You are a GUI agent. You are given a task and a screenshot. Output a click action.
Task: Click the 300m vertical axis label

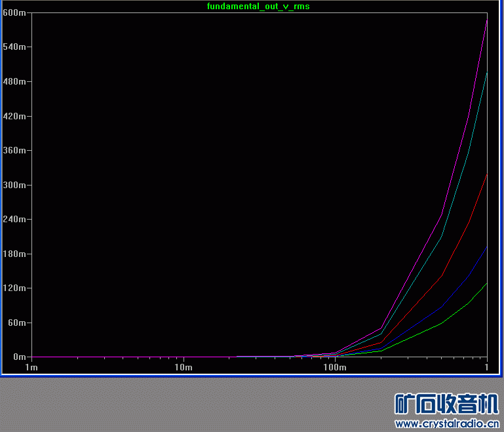point(14,185)
